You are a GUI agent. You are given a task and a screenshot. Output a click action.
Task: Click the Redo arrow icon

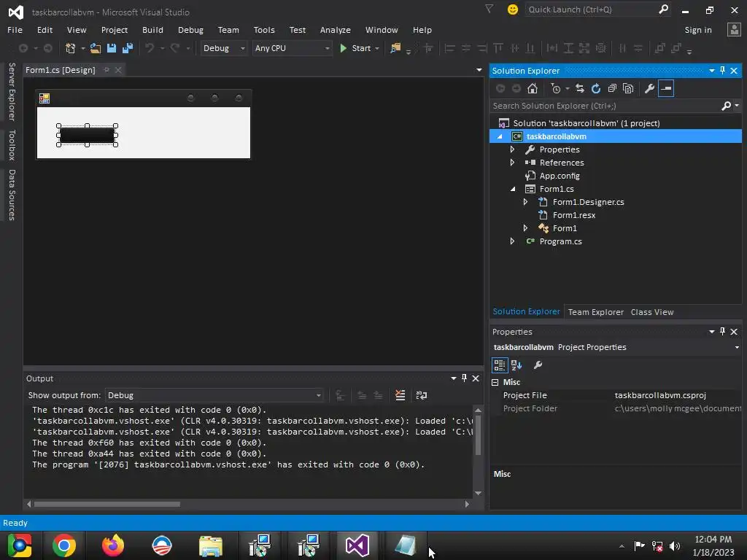click(x=175, y=48)
